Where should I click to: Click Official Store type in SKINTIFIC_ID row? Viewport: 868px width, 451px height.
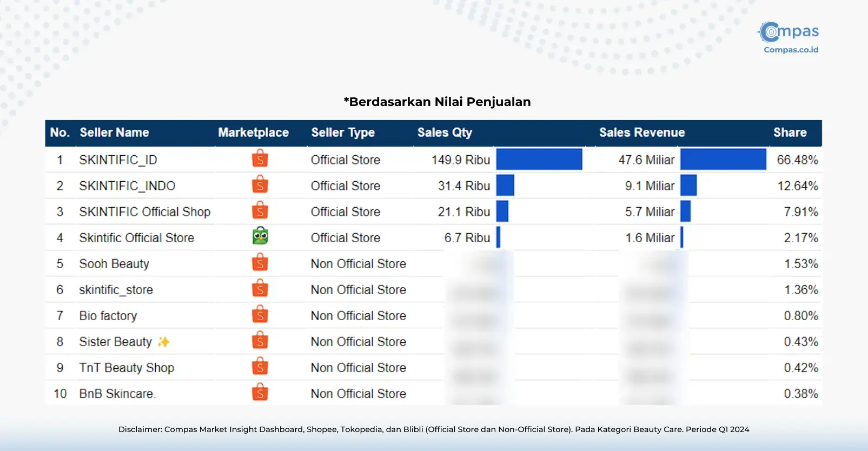346,160
